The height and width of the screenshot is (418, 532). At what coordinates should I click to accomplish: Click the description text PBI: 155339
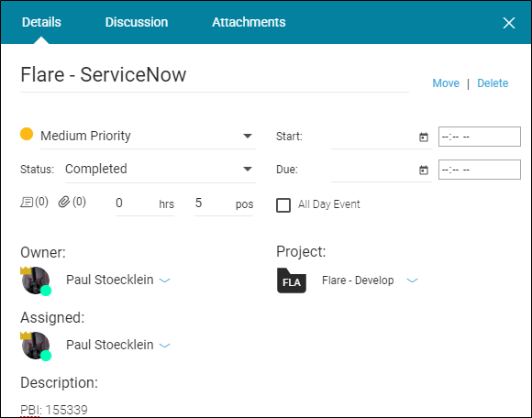54,410
